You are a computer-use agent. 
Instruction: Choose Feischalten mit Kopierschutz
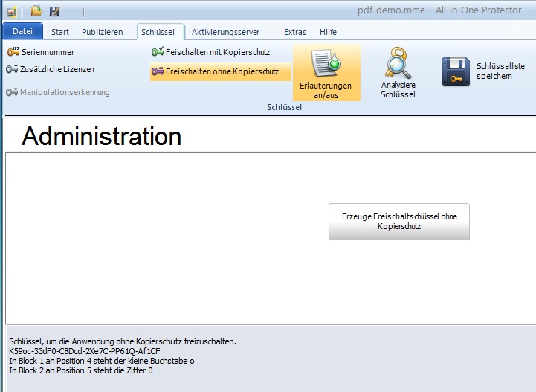click(x=210, y=52)
